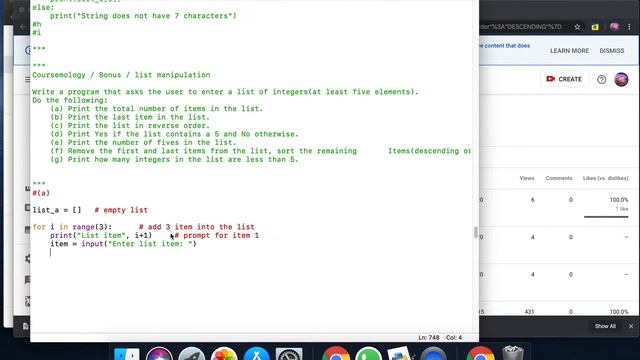640x360 pixels.
Task: Click Likes (vs. dislikes) column header
Action: [x=605, y=178]
